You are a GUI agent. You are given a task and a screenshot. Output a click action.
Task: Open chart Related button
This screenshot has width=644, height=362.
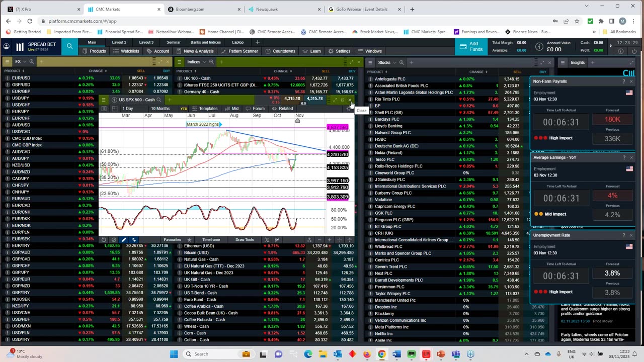point(282,109)
